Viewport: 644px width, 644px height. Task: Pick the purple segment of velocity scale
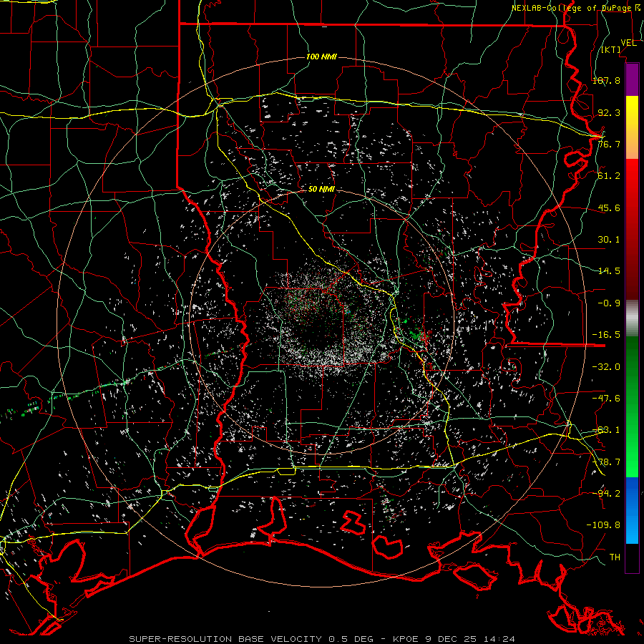tap(632, 79)
